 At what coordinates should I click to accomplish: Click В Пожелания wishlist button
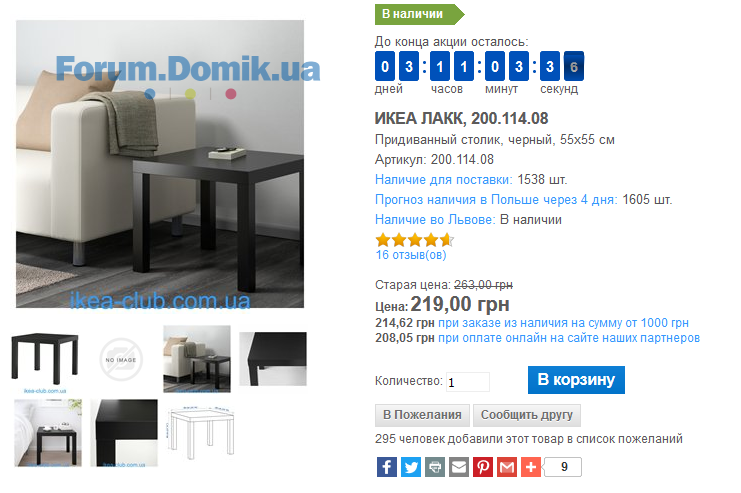422,415
